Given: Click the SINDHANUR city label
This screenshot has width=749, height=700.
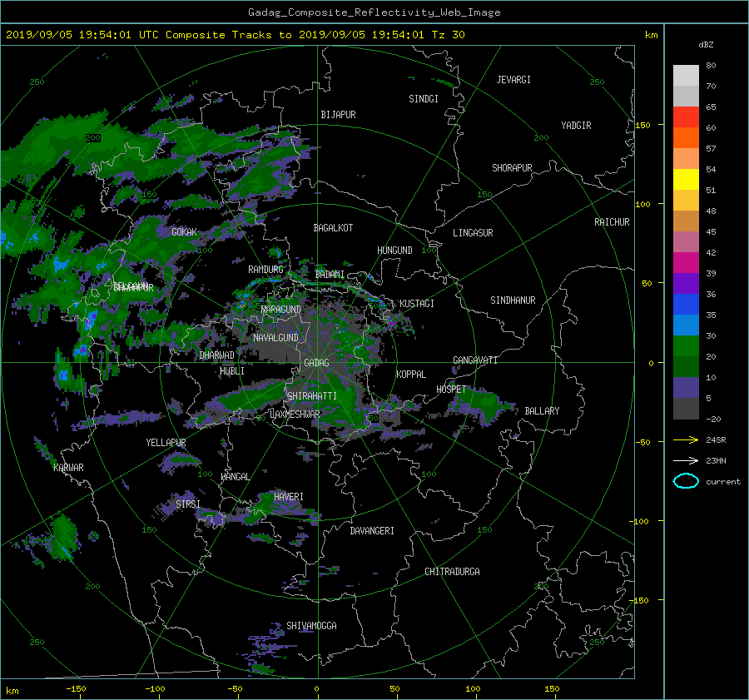Looking at the screenshot, I should point(513,300).
